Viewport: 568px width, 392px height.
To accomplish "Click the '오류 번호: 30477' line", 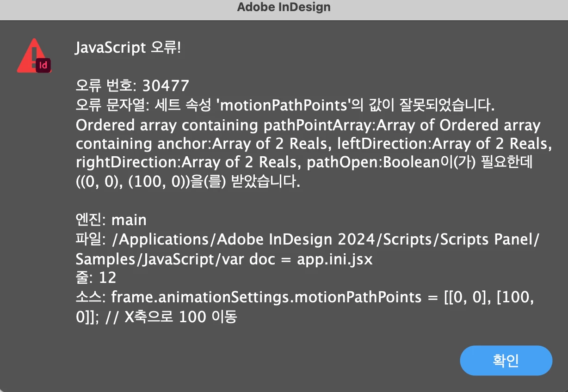I will click(x=132, y=86).
